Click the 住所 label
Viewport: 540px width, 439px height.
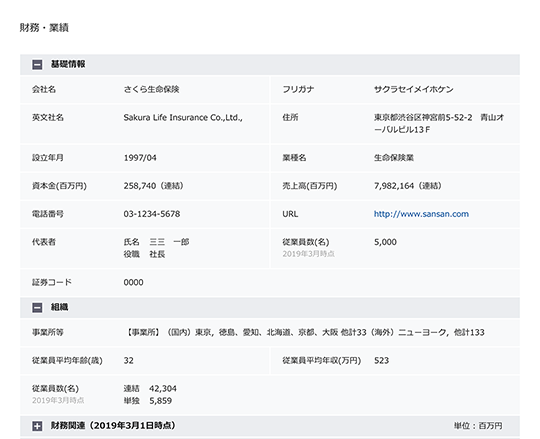(290, 117)
